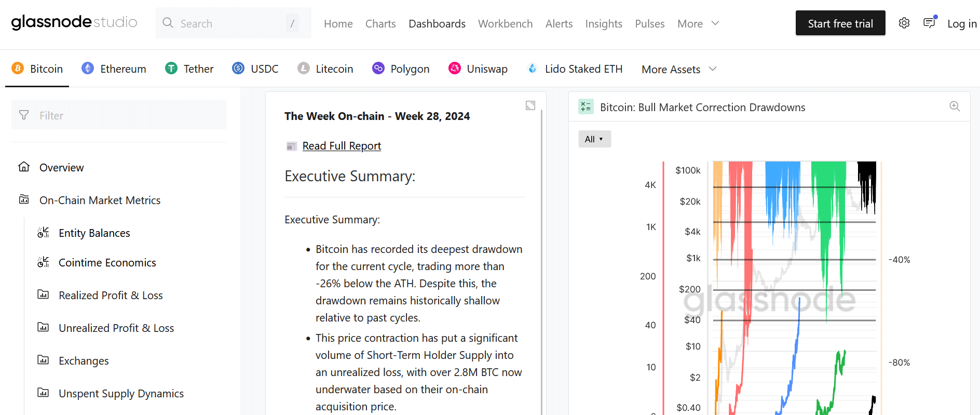
Task: Click the Unspent Supply Dynamics icon
Action: tap(43, 393)
